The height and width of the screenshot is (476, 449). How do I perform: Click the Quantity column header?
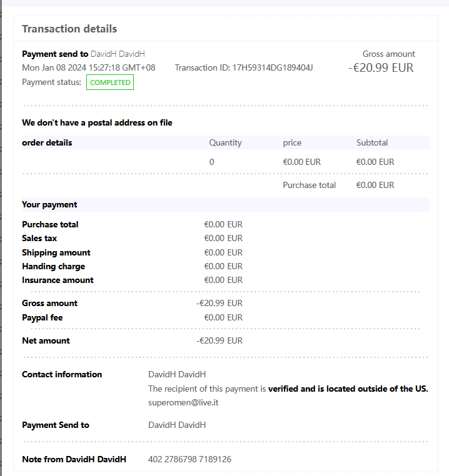click(225, 142)
